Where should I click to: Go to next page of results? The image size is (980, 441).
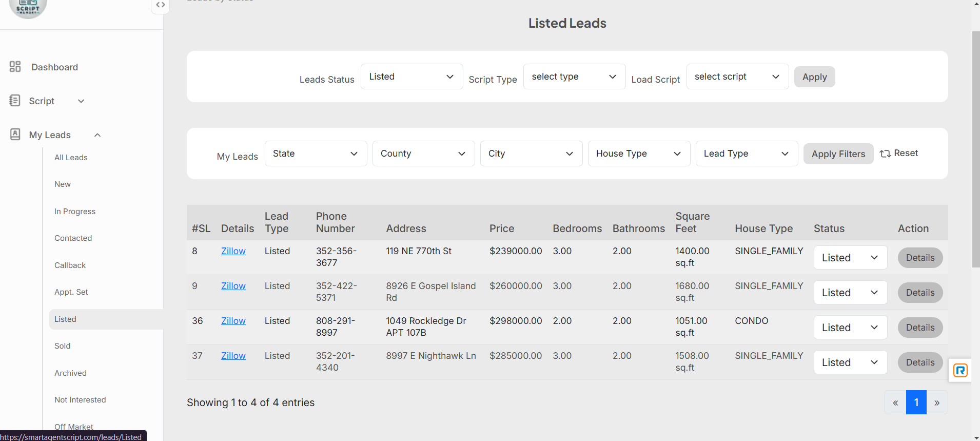(937, 402)
